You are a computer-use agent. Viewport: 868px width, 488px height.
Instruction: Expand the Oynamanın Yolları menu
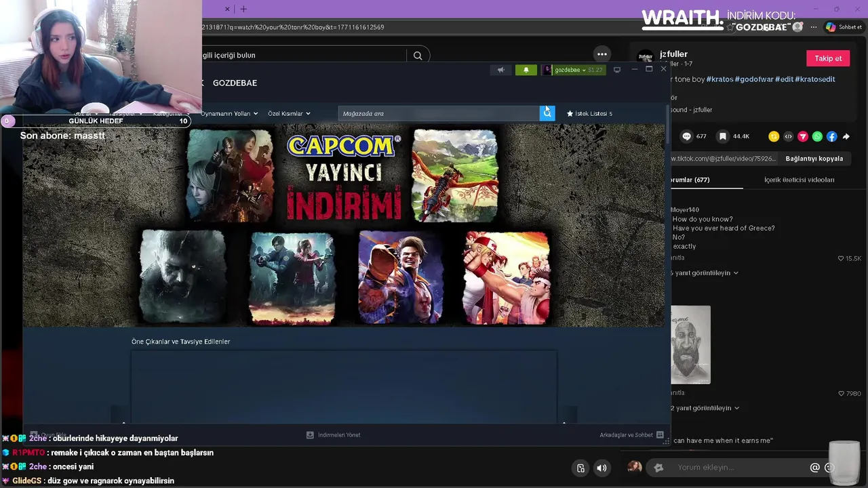[x=229, y=113]
